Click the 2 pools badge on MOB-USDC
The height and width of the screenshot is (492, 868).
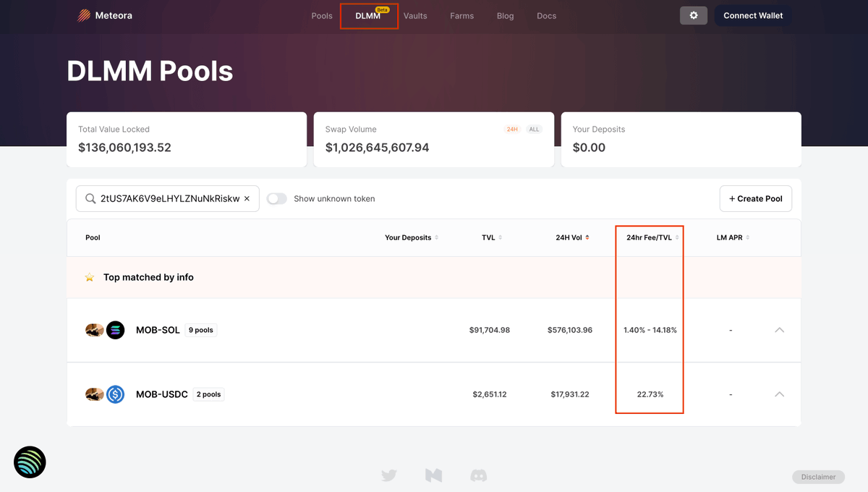(x=209, y=394)
